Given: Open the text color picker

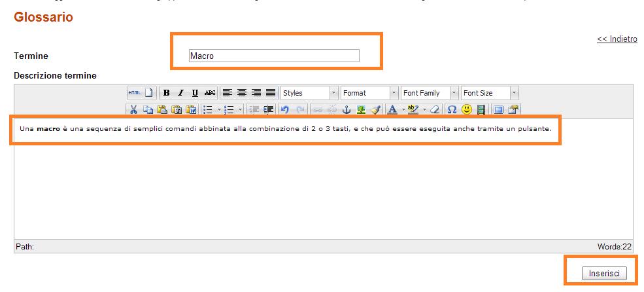Looking at the screenshot, I should tap(392, 110).
